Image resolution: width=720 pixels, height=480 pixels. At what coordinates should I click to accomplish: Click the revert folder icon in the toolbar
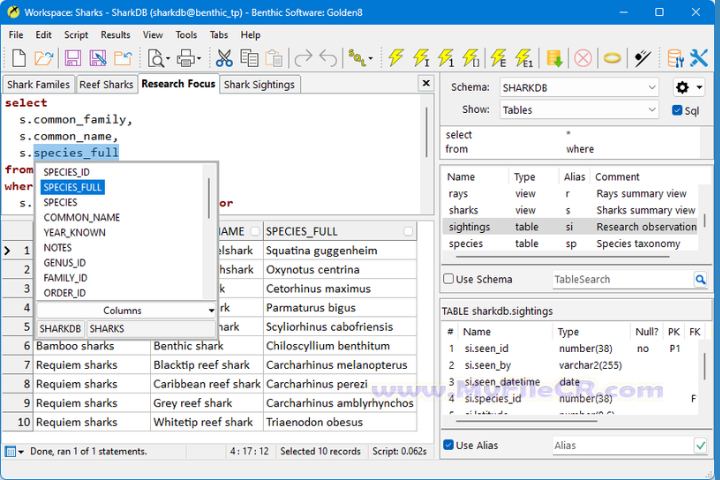[x=123, y=58]
